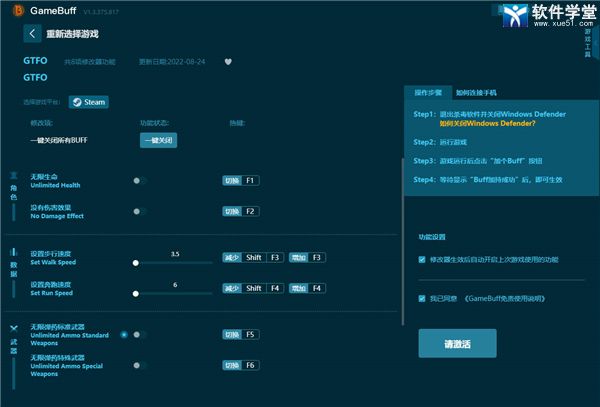The image size is (600, 407).
Task: Toggle Unlimited Health on
Action: tap(139, 181)
